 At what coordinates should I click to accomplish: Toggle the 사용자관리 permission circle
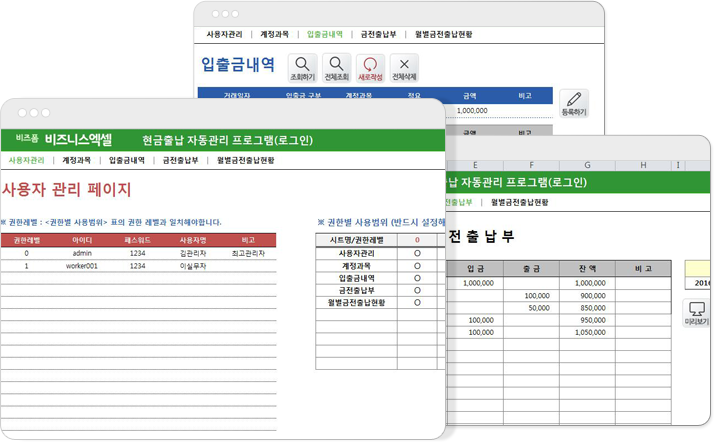tap(416, 253)
